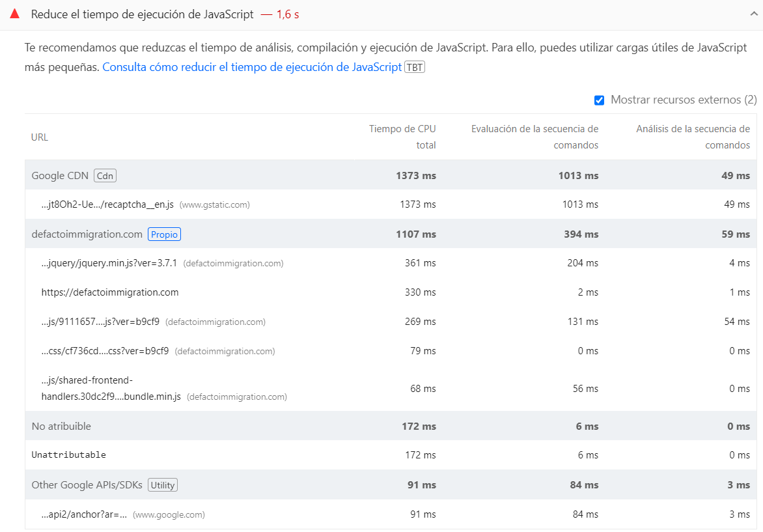Click the 394 ms evaluation cell

click(581, 234)
